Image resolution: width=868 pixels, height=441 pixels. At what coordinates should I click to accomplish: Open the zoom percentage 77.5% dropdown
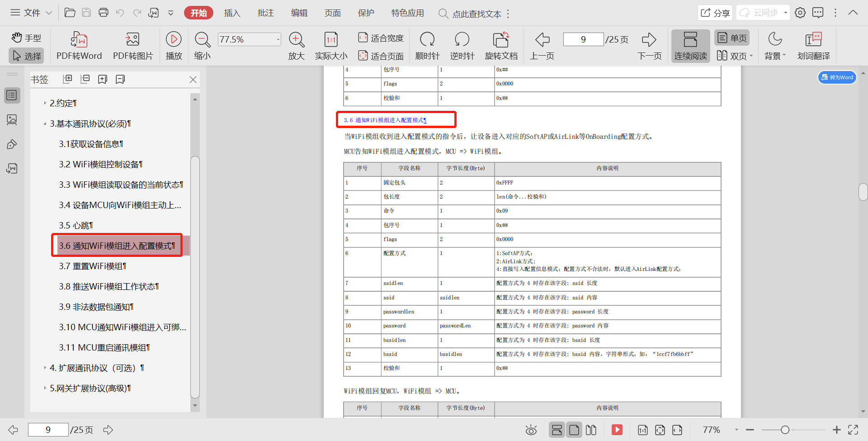tap(278, 40)
